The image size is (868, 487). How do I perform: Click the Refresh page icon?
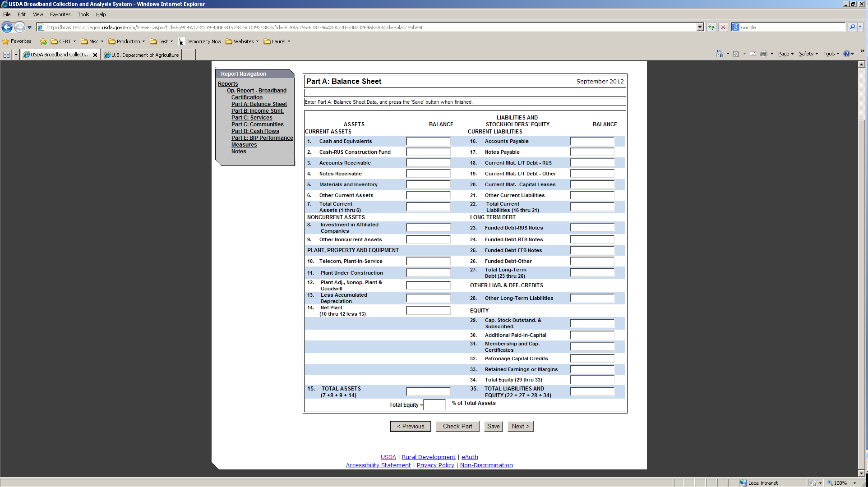711,28
